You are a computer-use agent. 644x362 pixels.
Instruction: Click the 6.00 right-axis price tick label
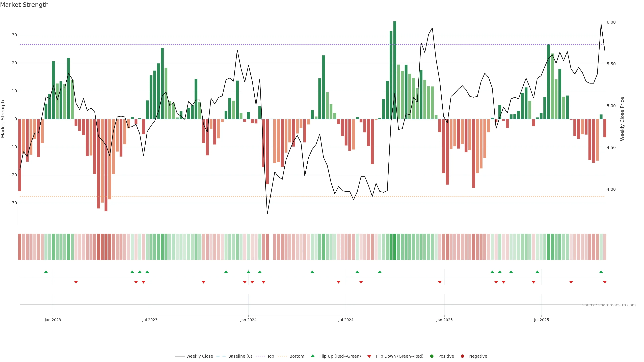click(611, 22)
